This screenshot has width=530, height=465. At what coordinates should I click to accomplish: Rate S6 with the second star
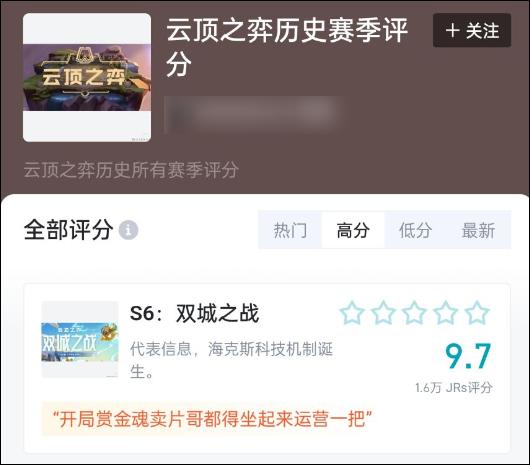click(x=383, y=313)
